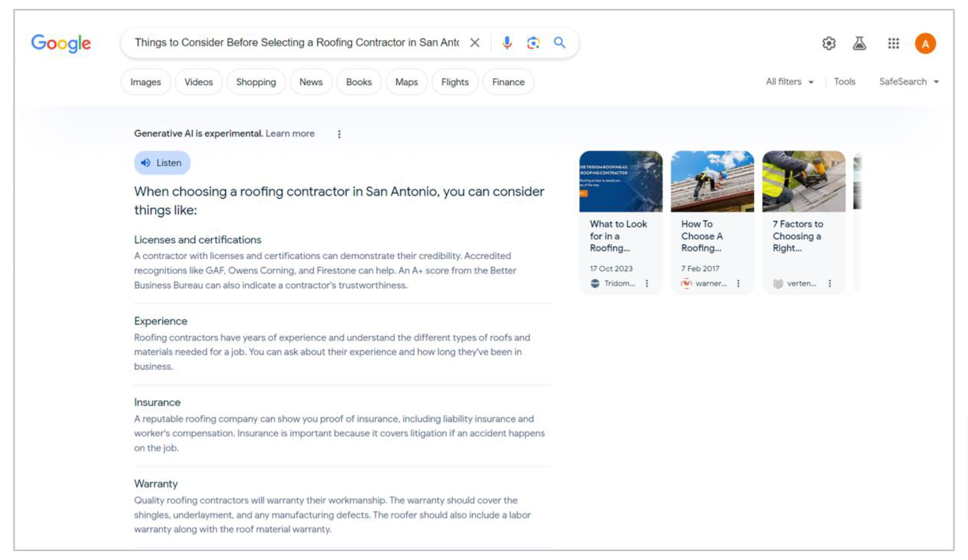Switch to the Images tab
Screen dimensions: 968x560
pyautogui.click(x=145, y=82)
